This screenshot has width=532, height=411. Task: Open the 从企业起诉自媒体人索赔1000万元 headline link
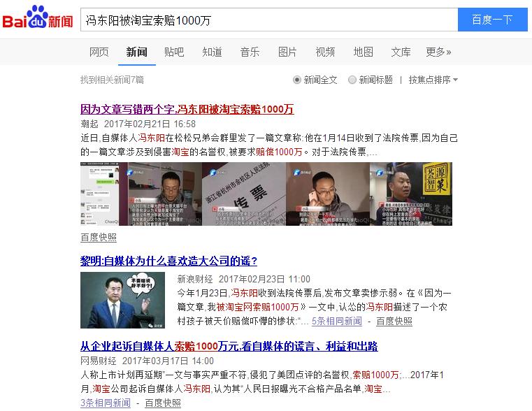[x=229, y=346]
